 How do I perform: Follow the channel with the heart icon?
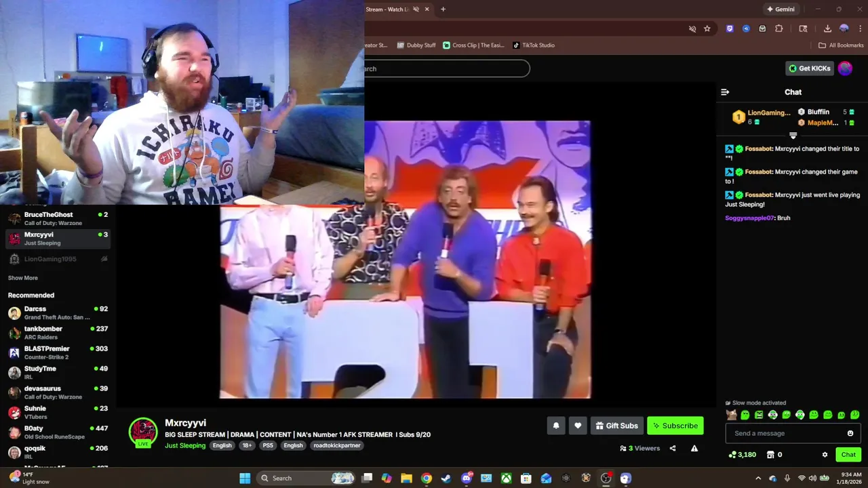coord(578,426)
